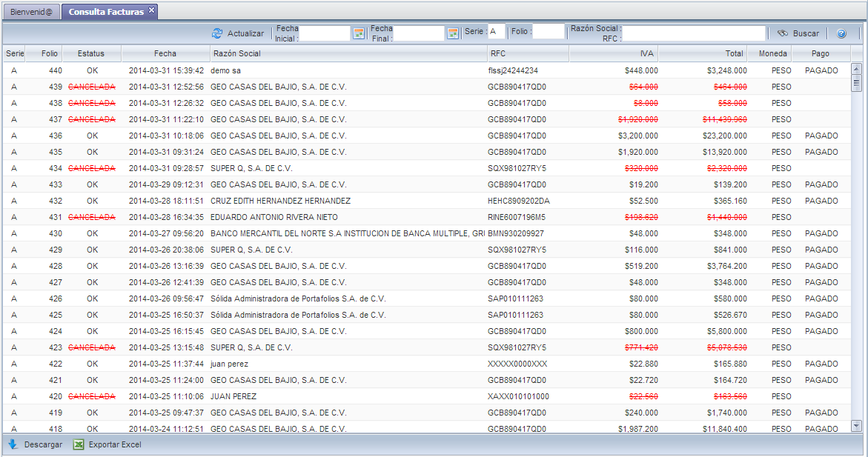Click the Razón Social RFC search field
This screenshot has width=868, height=457.
694,33
